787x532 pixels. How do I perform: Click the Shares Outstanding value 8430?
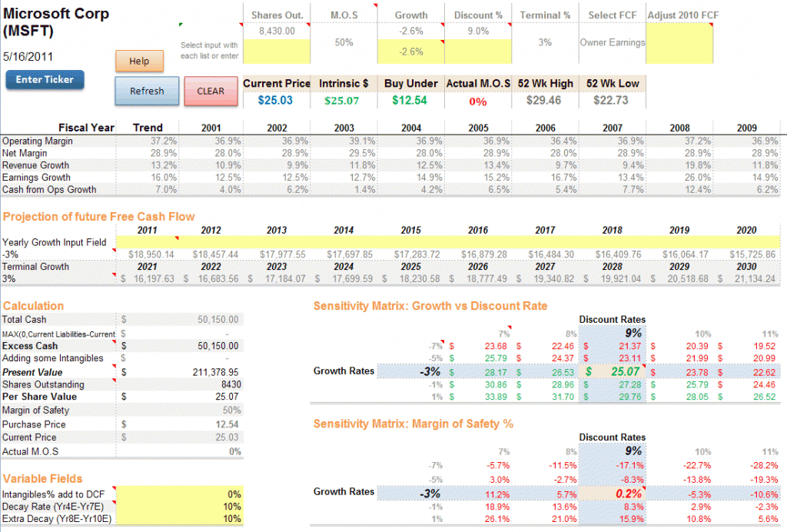click(x=231, y=384)
